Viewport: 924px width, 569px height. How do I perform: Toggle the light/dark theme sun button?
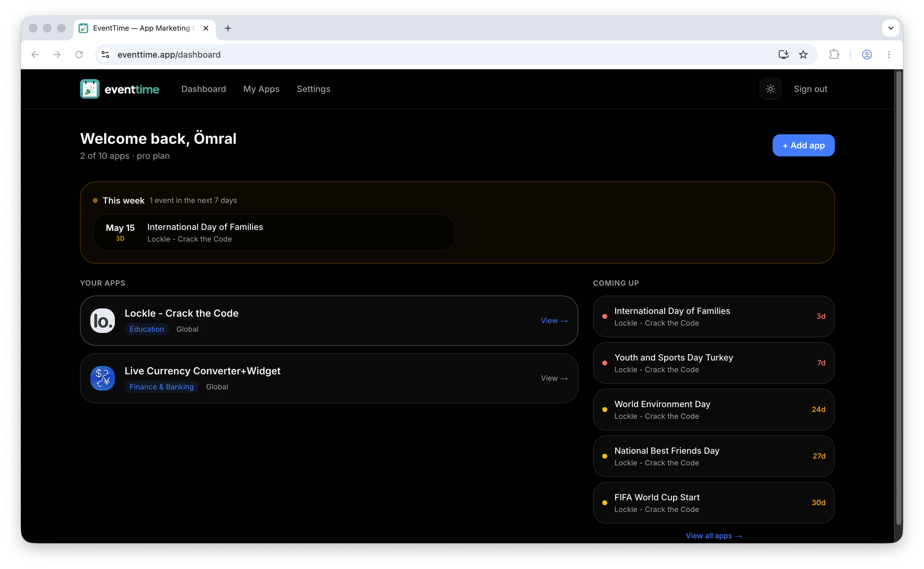pos(770,89)
